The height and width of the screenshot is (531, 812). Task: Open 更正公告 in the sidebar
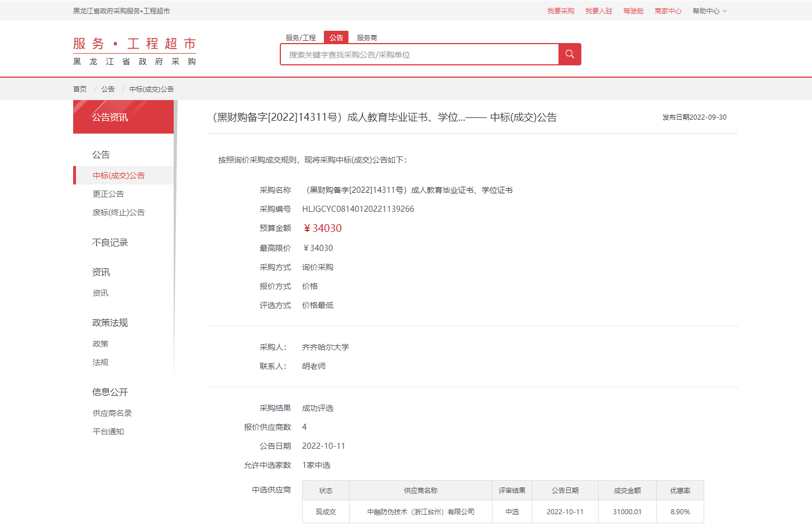point(108,194)
